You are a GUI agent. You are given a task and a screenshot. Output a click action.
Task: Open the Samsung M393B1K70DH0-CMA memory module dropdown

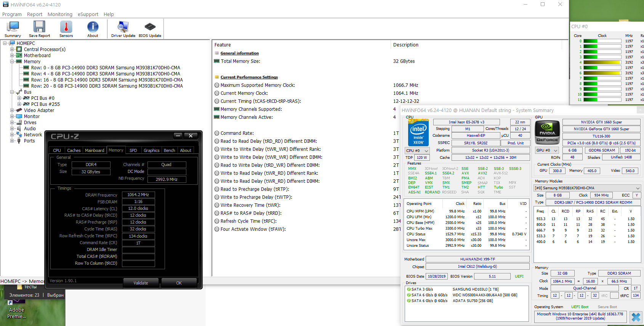coord(587,188)
